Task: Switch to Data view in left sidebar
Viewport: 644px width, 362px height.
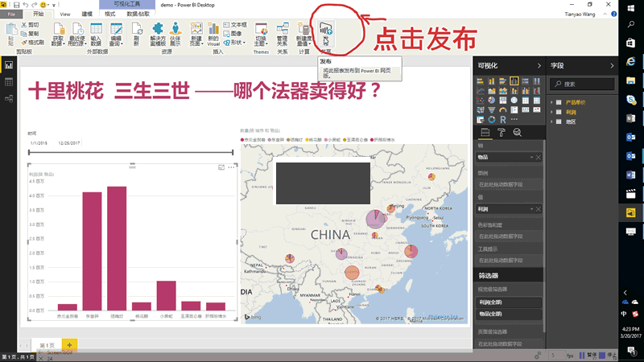Action: [10, 81]
